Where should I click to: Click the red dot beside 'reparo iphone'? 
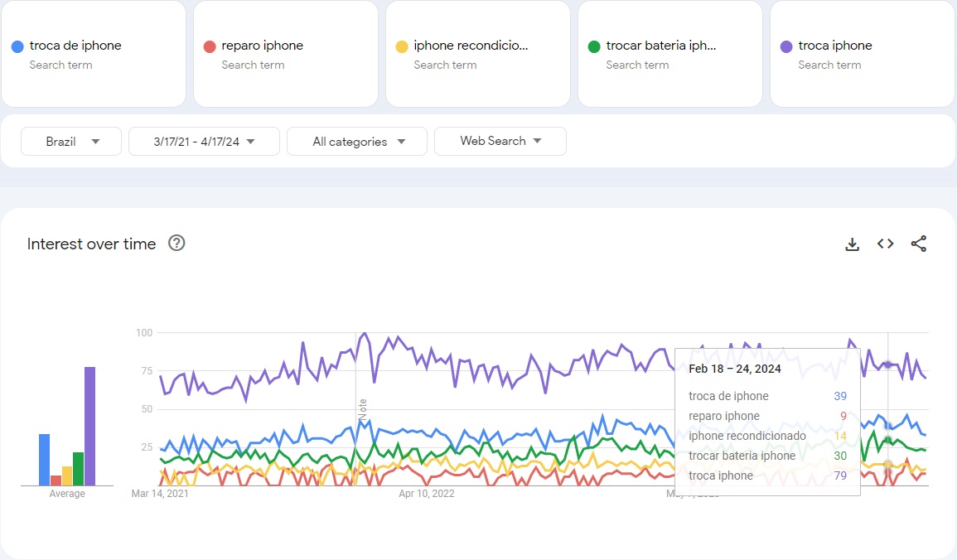(210, 46)
